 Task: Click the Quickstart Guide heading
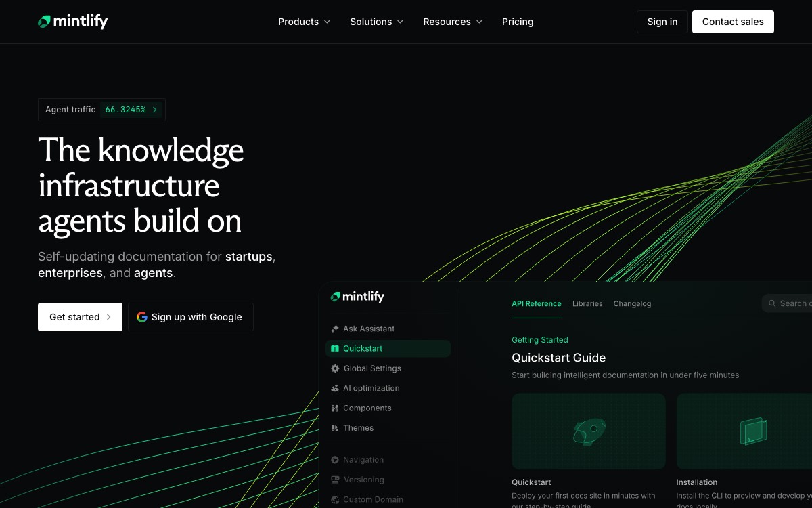559,358
